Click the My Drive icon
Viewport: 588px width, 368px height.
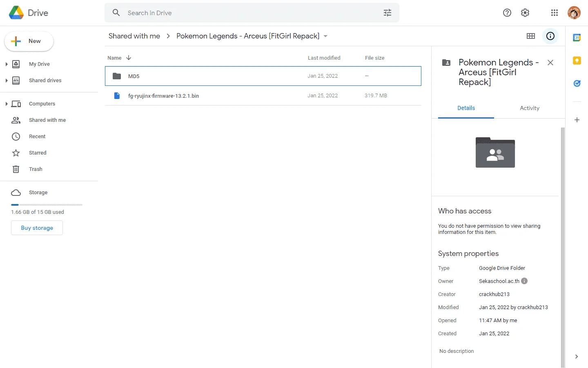(16, 64)
